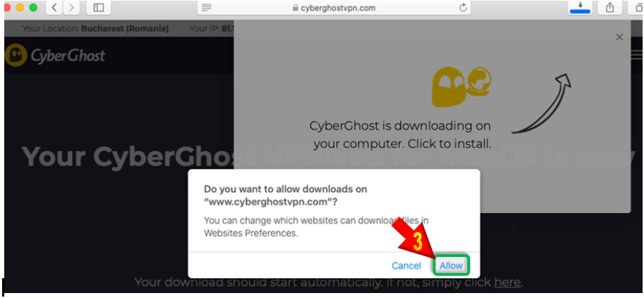
Task: Reload the cyberghostvpn.com page
Action: coord(463,8)
